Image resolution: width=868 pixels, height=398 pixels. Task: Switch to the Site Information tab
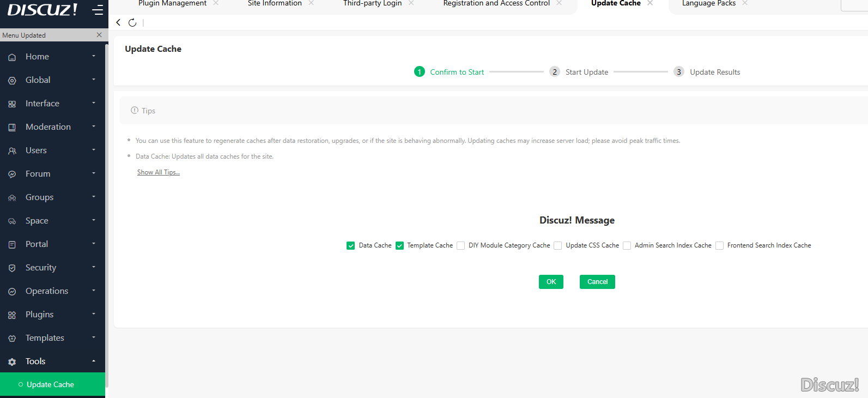pyautogui.click(x=275, y=4)
